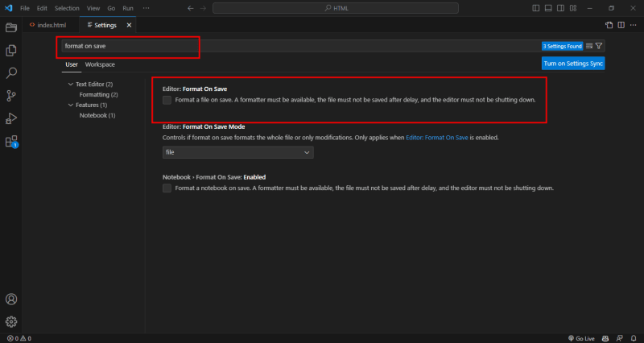The height and width of the screenshot is (343, 644).
Task: Click the Go Live status button
Action: click(581, 338)
